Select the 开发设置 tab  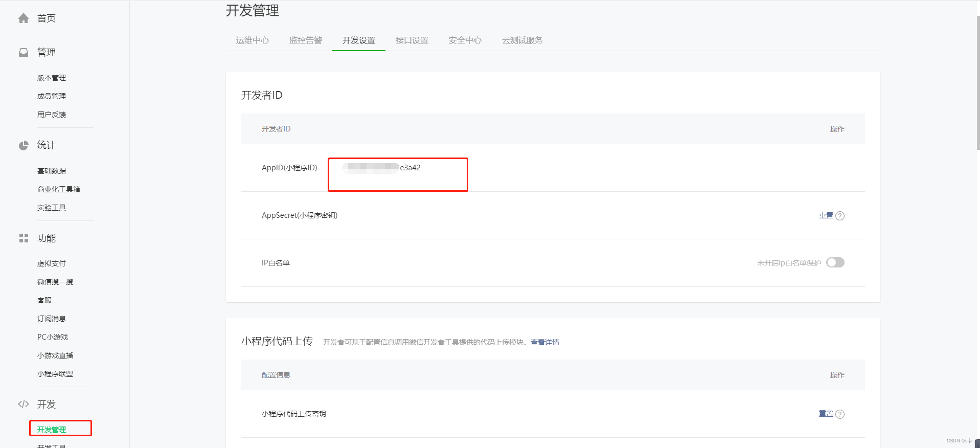(359, 40)
